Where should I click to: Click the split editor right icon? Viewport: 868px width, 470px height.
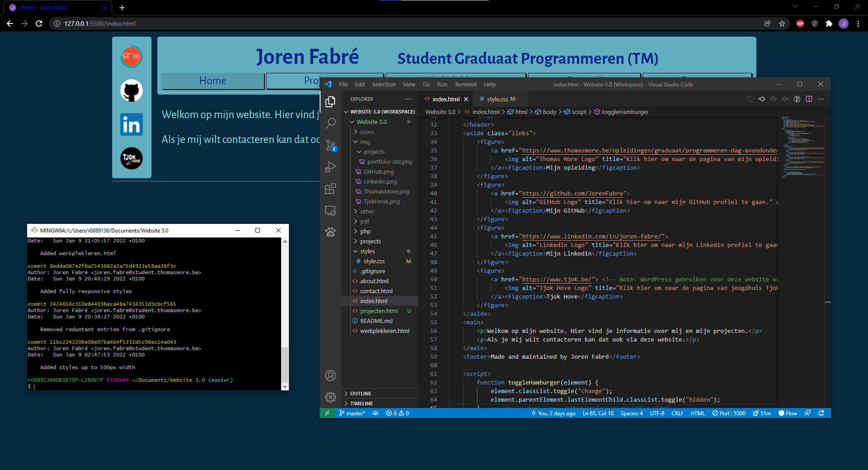809,99
